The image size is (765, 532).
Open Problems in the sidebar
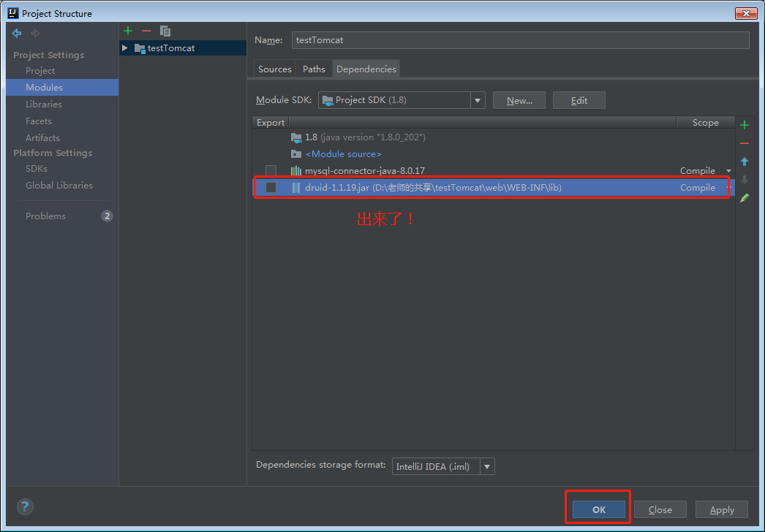(x=45, y=216)
